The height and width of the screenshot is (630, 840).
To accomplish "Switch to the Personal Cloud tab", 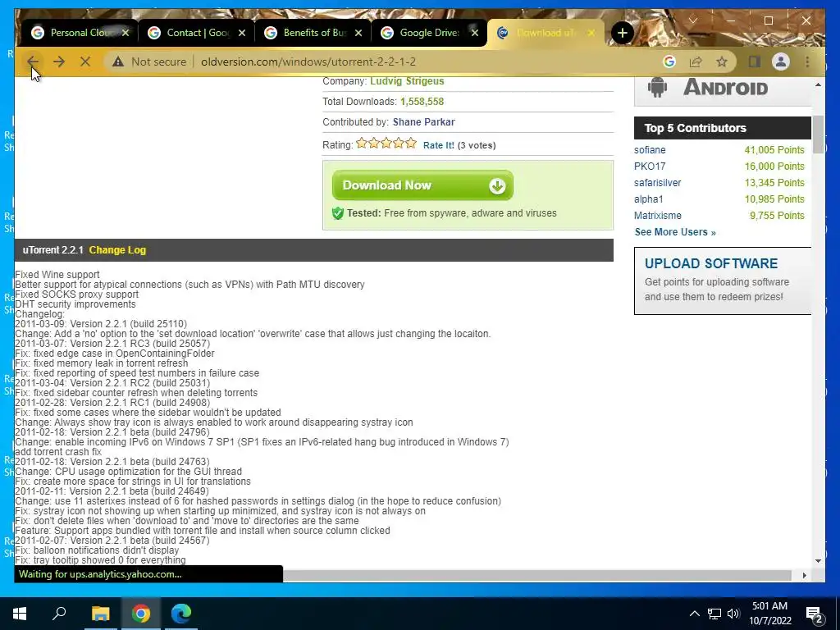I will click(x=80, y=33).
